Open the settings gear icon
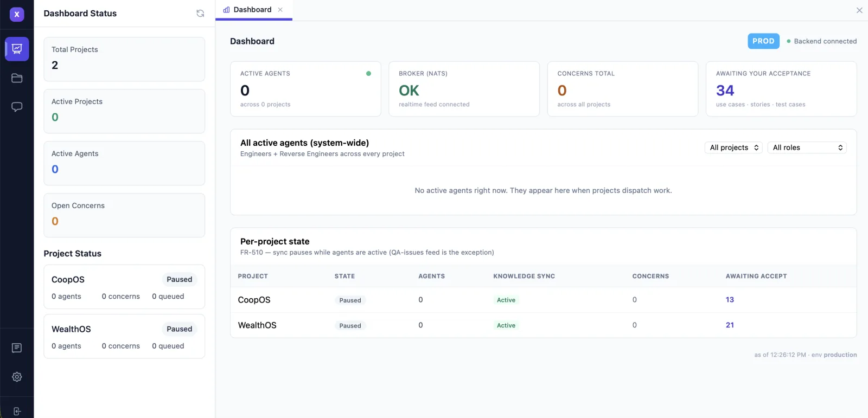The image size is (868, 418). (x=17, y=377)
